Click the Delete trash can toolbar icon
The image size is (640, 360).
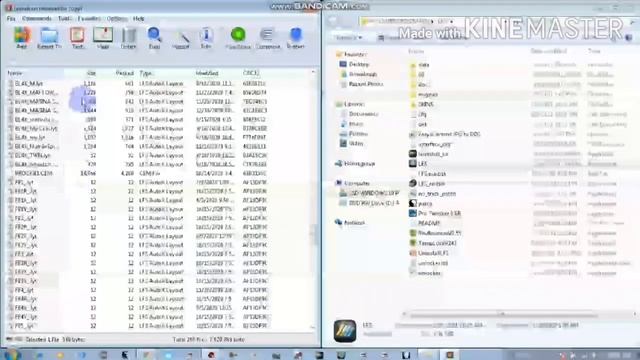(129, 38)
